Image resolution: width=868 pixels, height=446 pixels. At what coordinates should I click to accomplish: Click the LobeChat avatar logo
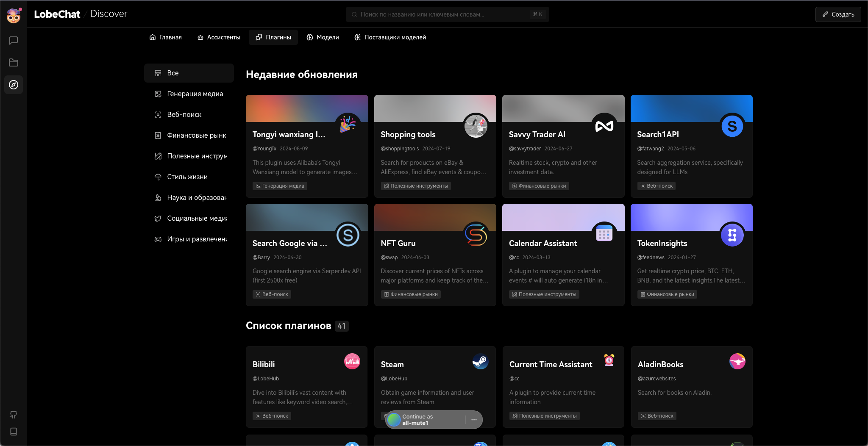[14, 15]
